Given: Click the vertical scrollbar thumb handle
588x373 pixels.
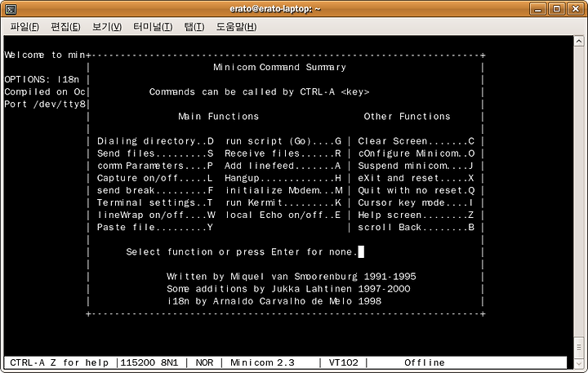Looking at the screenshot, I should [579, 347].
